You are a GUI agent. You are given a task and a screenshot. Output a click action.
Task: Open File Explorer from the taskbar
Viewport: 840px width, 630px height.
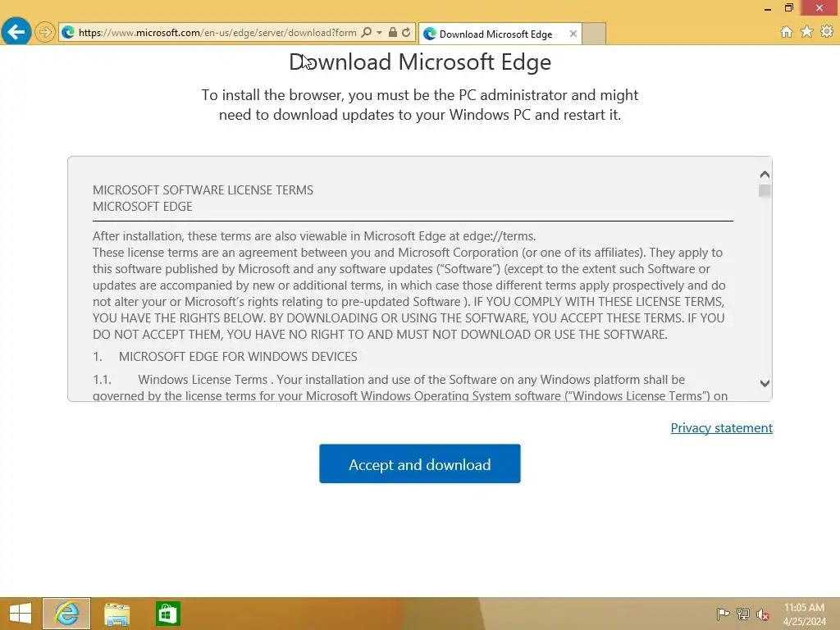coord(116,614)
